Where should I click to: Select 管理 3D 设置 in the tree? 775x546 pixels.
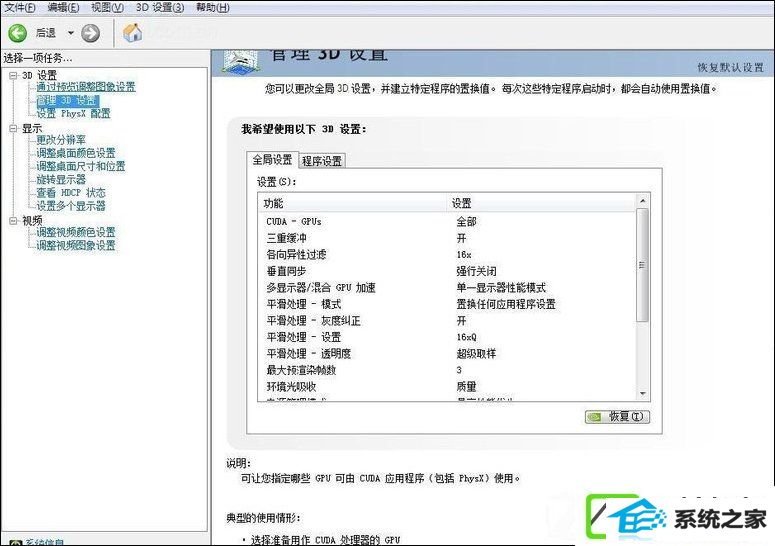tap(68, 100)
